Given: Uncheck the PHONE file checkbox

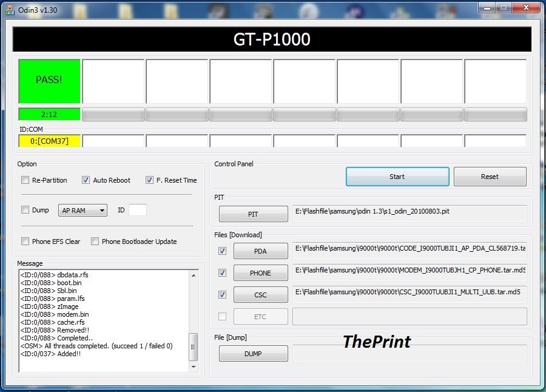Looking at the screenshot, I should point(222,273).
